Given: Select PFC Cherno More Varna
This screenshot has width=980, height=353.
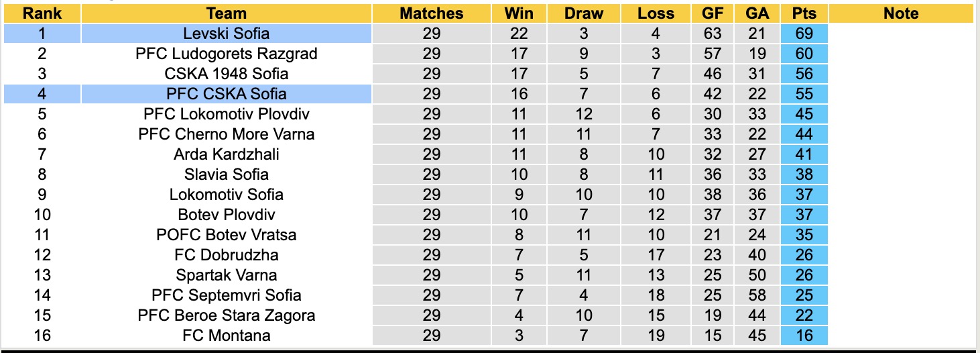Looking at the screenshot, I should tap(227, 134).
